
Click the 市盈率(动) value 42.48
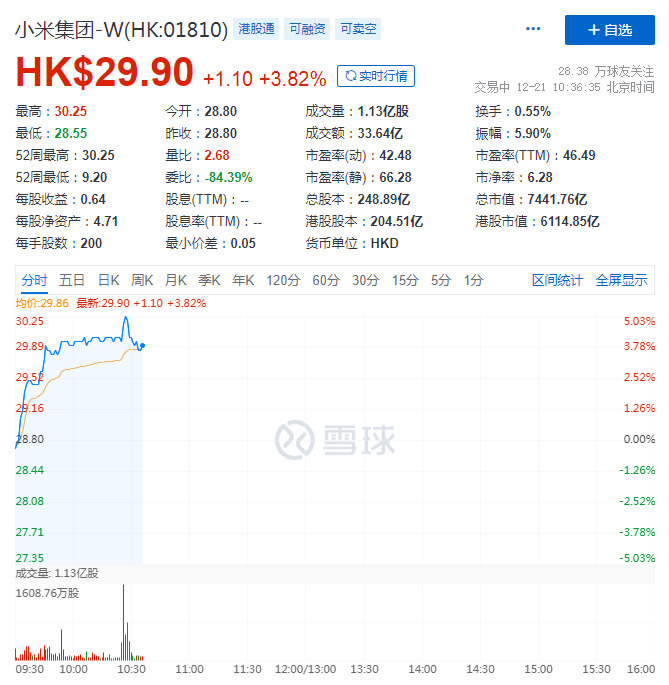pos(395,156)
